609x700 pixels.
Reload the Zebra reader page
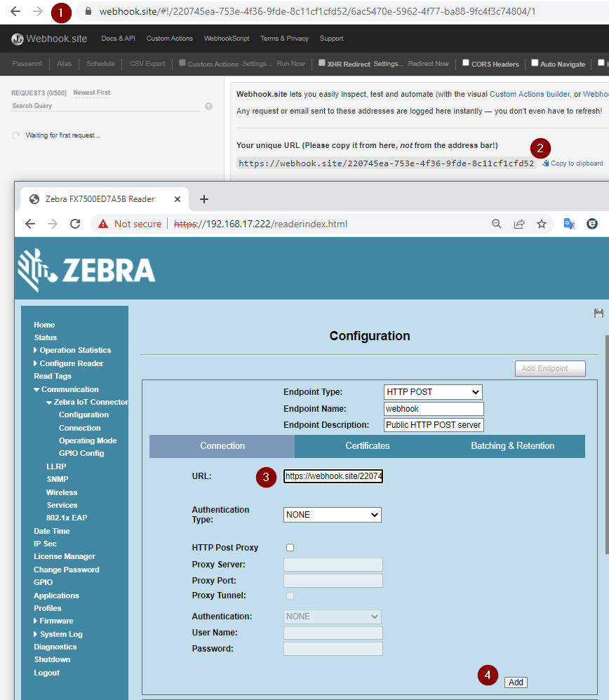[x=75, y=224]
